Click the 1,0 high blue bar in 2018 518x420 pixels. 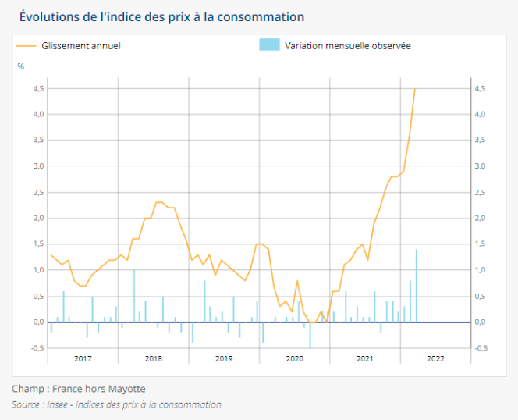pyautogui.click(x=133, y=296)
